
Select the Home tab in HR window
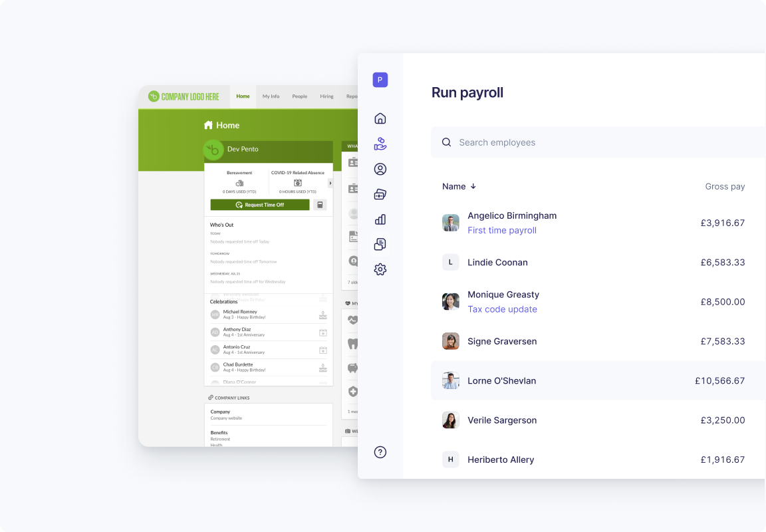[x=243, y=96]
